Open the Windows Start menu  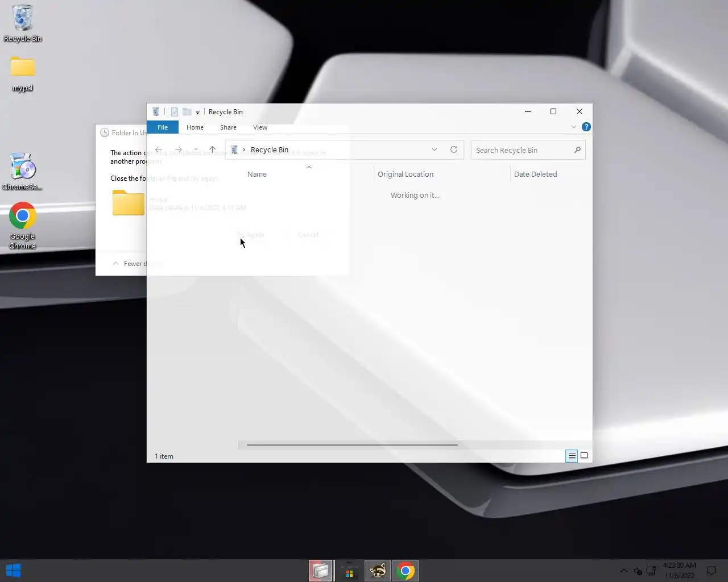click(14, 571)
